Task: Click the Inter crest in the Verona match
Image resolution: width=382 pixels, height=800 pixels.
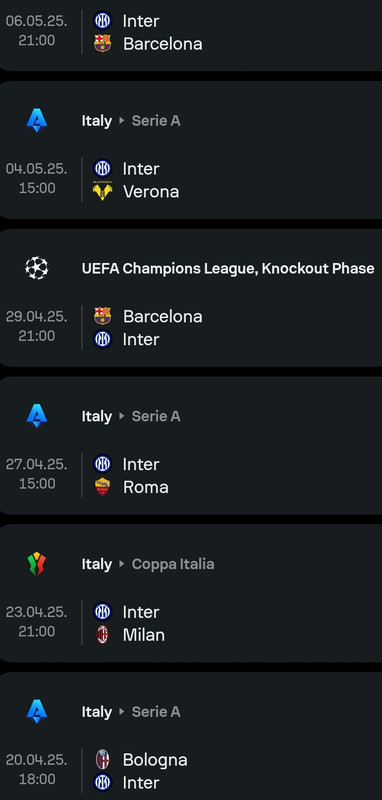Action: pos(103,168)
